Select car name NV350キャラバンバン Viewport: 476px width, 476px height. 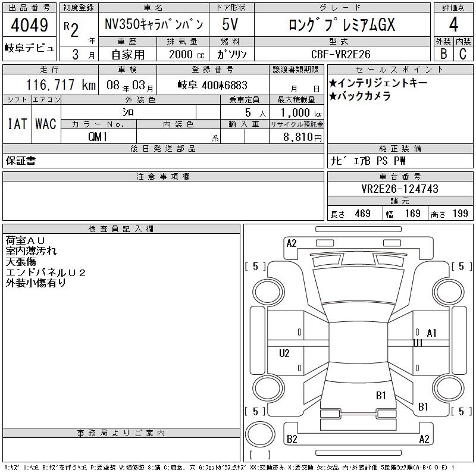pyautogui.click(x=154, y=24)
